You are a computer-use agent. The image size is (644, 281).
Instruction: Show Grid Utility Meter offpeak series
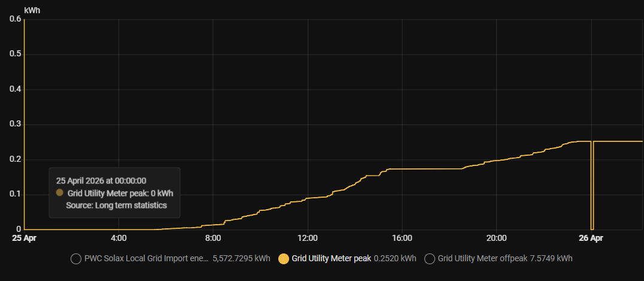(430, 259)
